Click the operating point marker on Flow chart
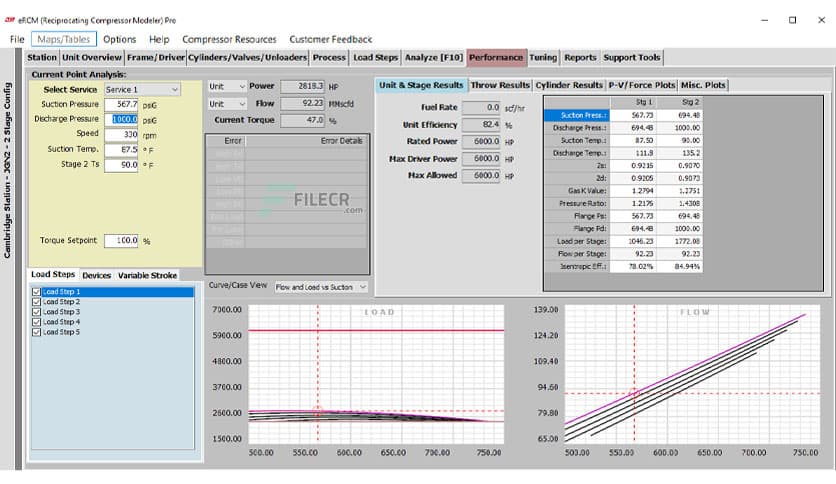 pos(634,393)
